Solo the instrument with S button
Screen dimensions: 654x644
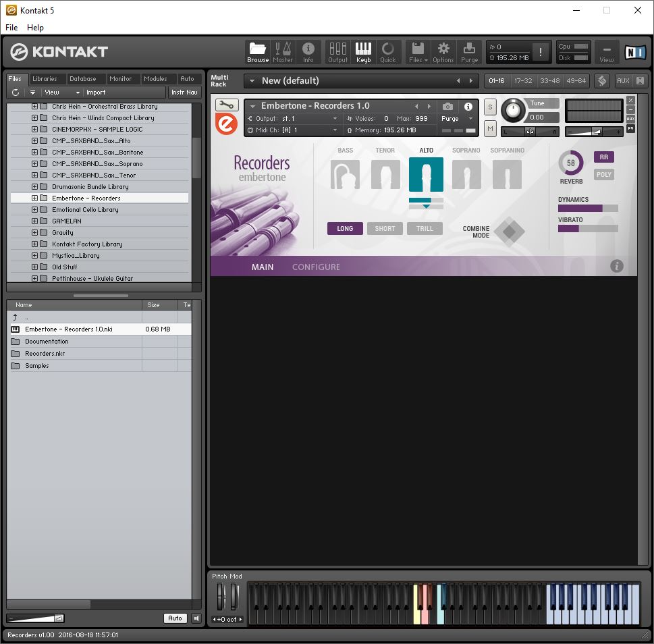pos(490,107)
